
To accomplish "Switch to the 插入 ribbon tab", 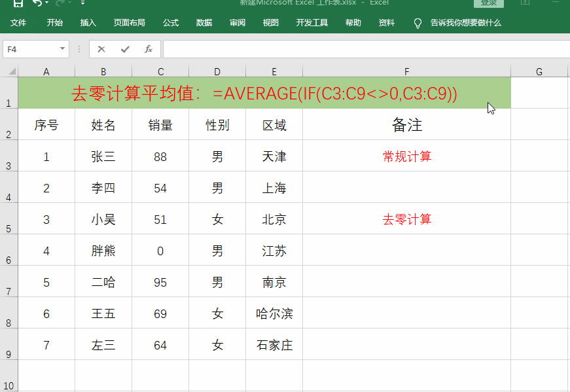I will [88, 22].
